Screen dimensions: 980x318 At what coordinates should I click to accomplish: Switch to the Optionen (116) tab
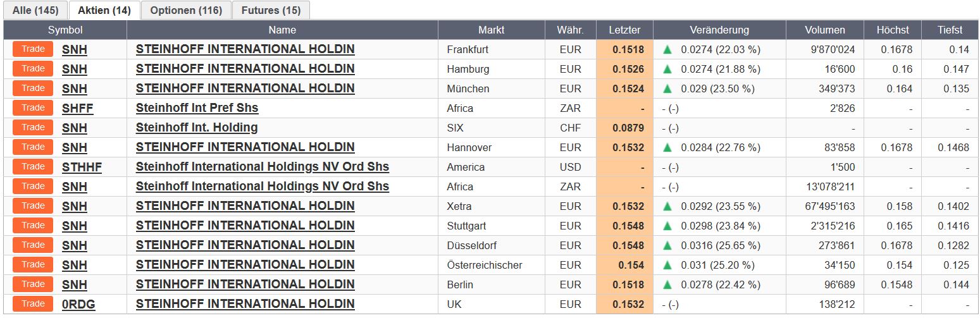click(186, 10)
